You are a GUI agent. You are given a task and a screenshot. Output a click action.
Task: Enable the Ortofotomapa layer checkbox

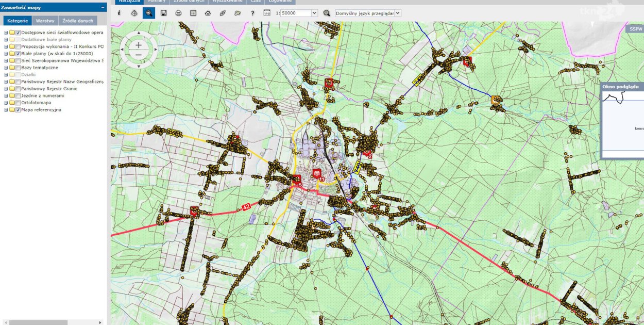pyautogui.click(x=18, y=103)
